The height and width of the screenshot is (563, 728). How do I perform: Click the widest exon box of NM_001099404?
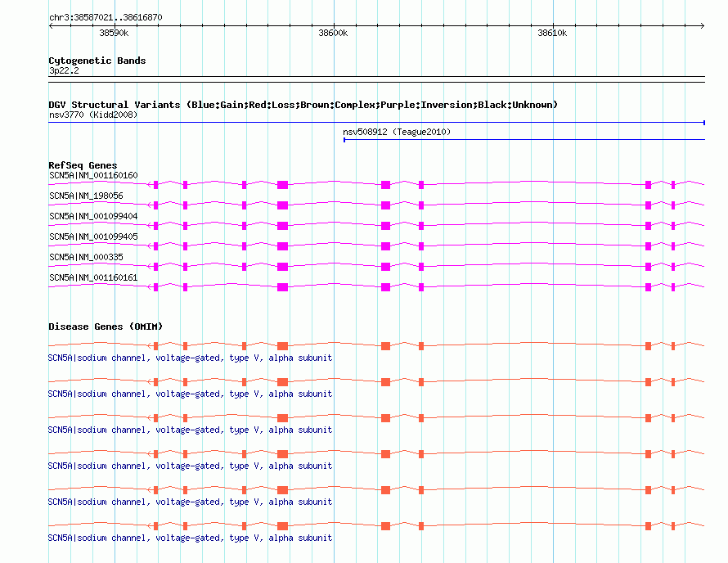[x=282, y=226]
